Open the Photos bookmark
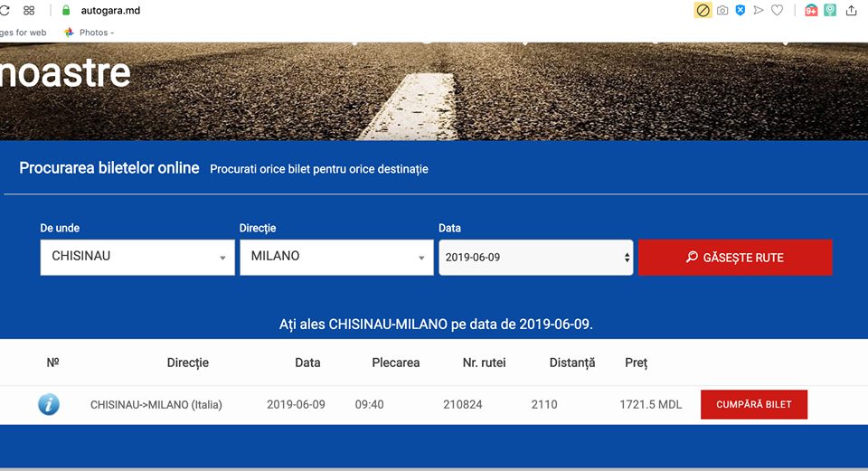Screen dimensions: 868x471 pyautogui.click(x=89, y=33)
